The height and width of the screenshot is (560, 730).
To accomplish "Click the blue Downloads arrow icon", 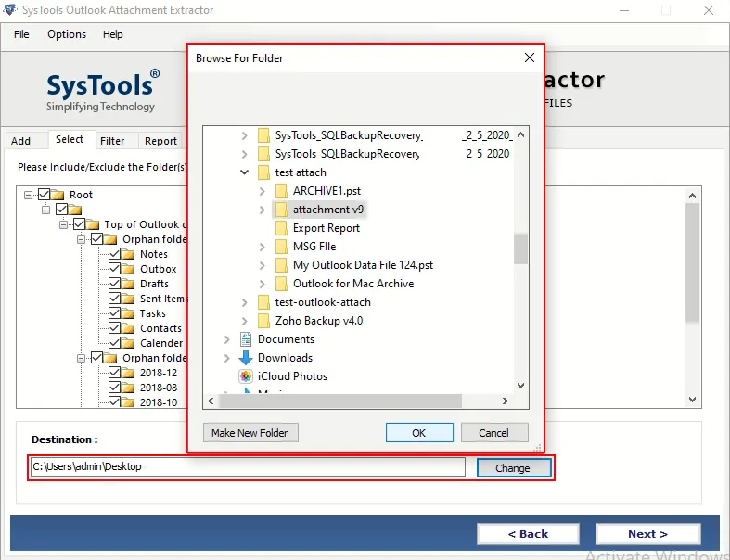I will [x=246, y=358].
